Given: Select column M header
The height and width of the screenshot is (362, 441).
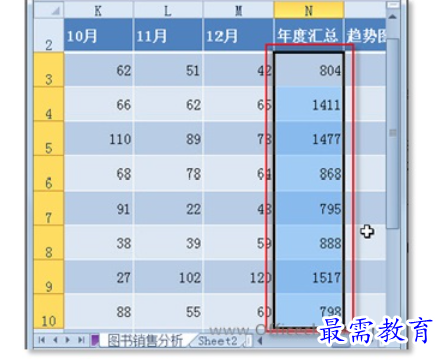Looking at the screenshot, I should coord(238,10).
